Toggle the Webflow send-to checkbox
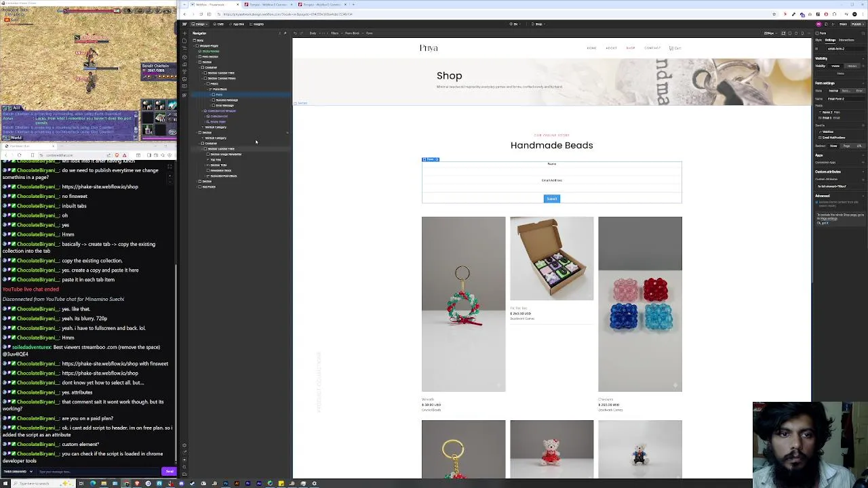The image size is (868, 488). click(x=820, y=131)
